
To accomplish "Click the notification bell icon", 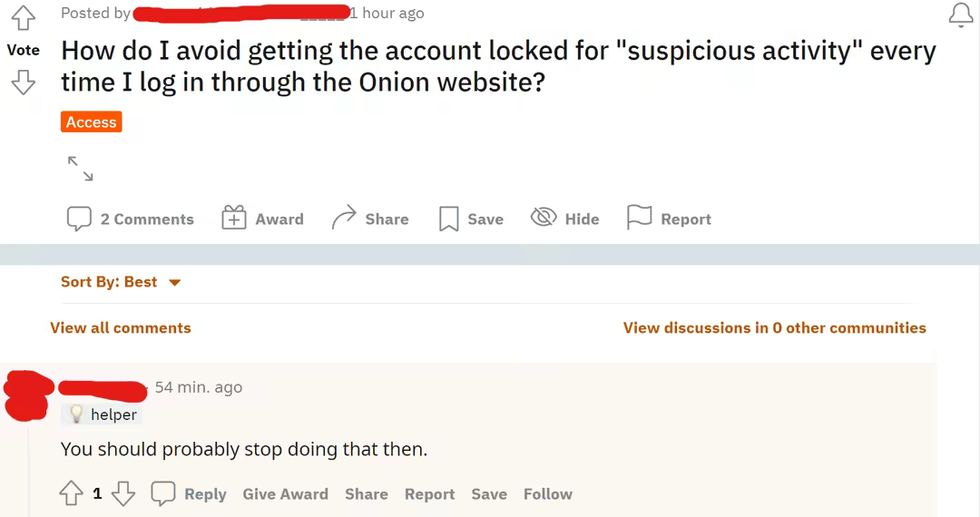I will pyautogui.click(x=960, y=15).
